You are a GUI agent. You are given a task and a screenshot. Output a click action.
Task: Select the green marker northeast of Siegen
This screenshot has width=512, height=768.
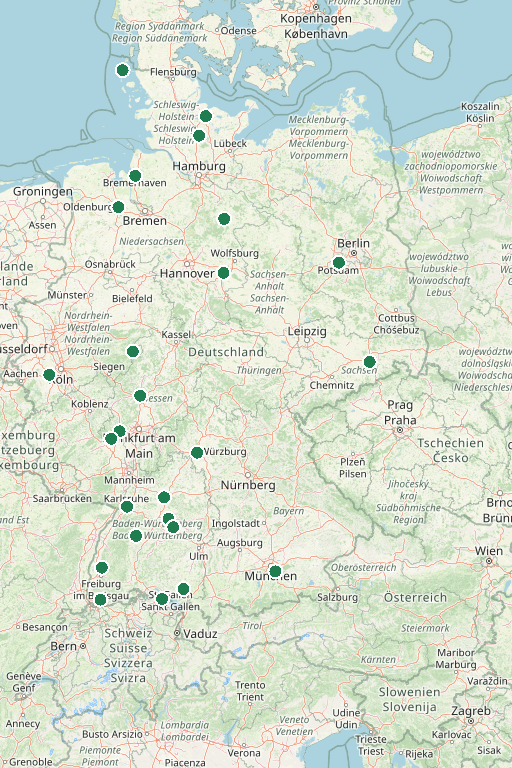click(x=133, y=351)
